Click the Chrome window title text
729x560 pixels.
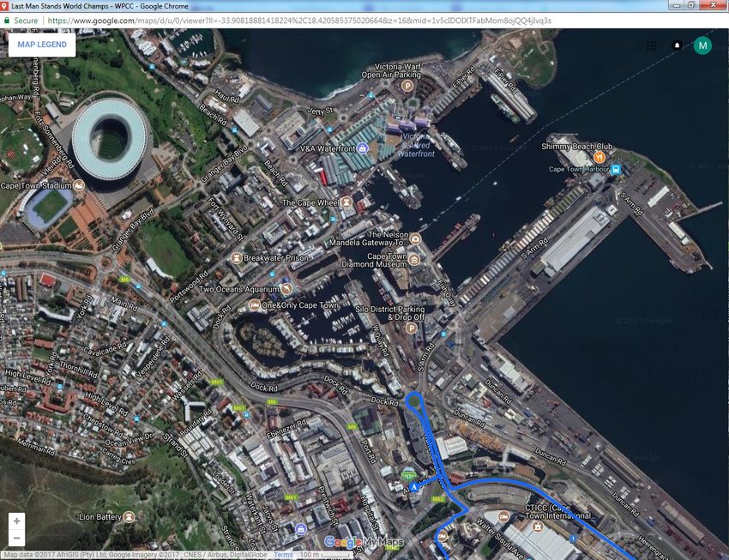point(99,6)
